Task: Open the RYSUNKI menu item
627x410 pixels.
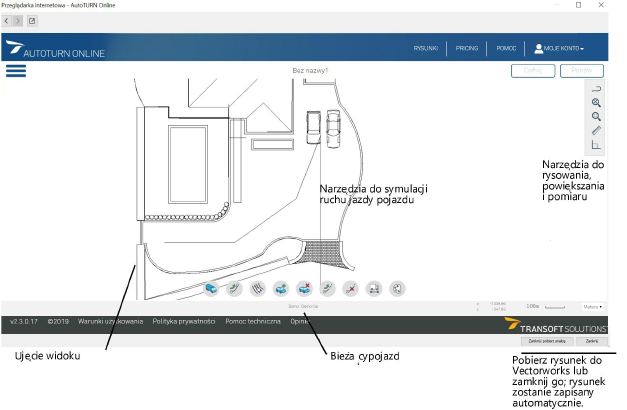Action: tap(426, 48)
